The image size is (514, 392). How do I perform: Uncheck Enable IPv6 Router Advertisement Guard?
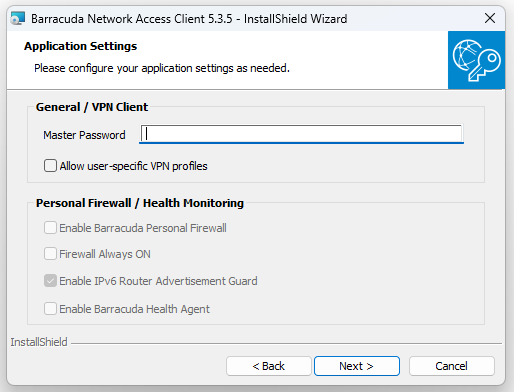point(50,281)
